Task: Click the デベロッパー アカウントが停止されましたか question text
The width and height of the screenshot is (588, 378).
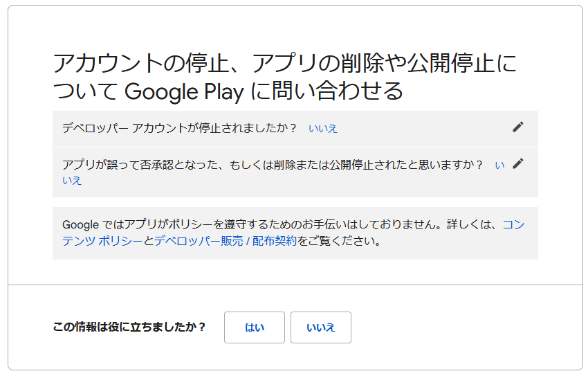Action: pyautogui.click(x=179, y=128)
